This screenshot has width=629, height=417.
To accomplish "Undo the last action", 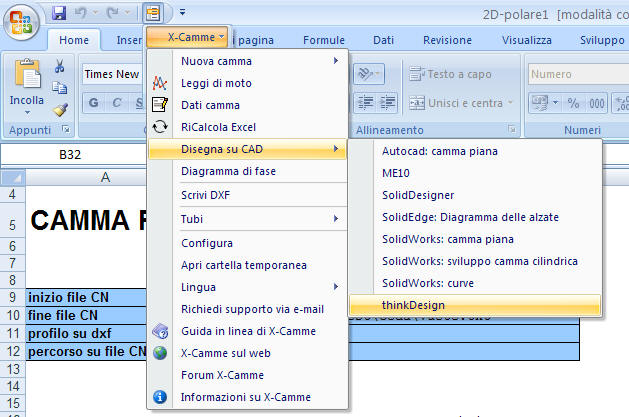I will [x=81, y=13].
